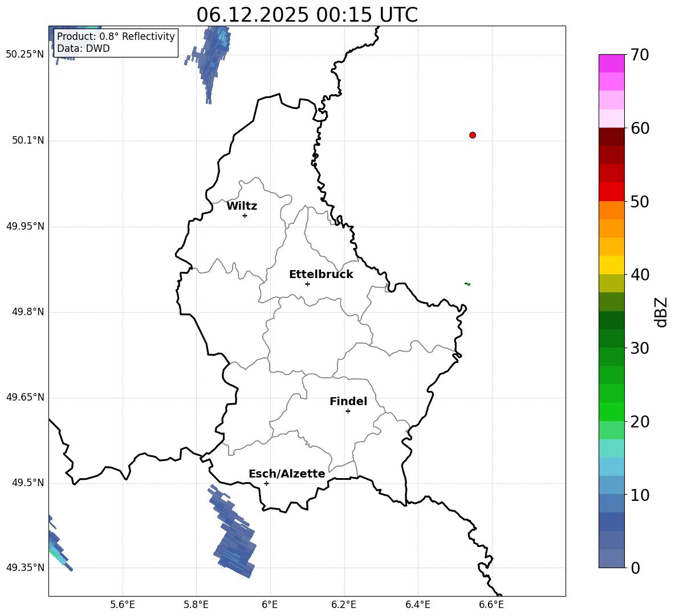Click the 30 value on the colorbar
The image size is (675, 616).
click(640, 348)
